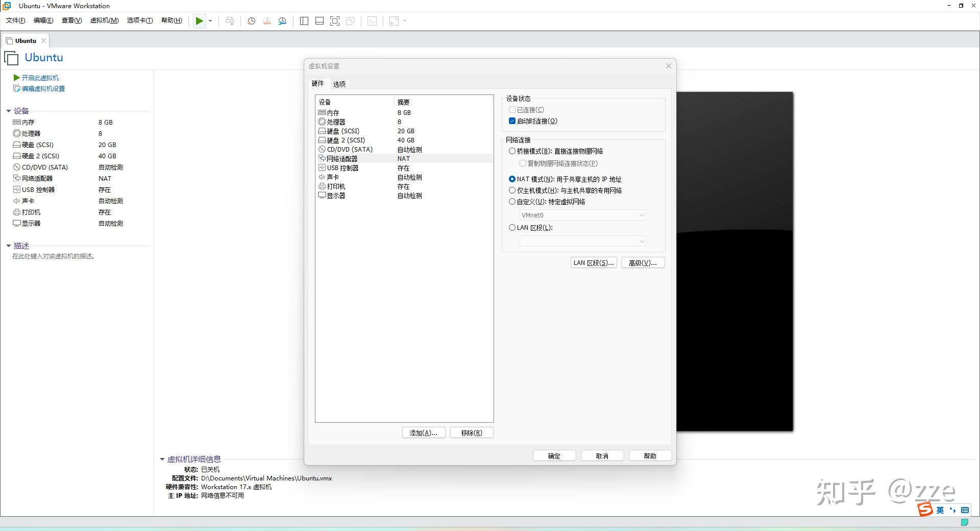Open the power button dropdown arrow

click(x=210, y=21)
